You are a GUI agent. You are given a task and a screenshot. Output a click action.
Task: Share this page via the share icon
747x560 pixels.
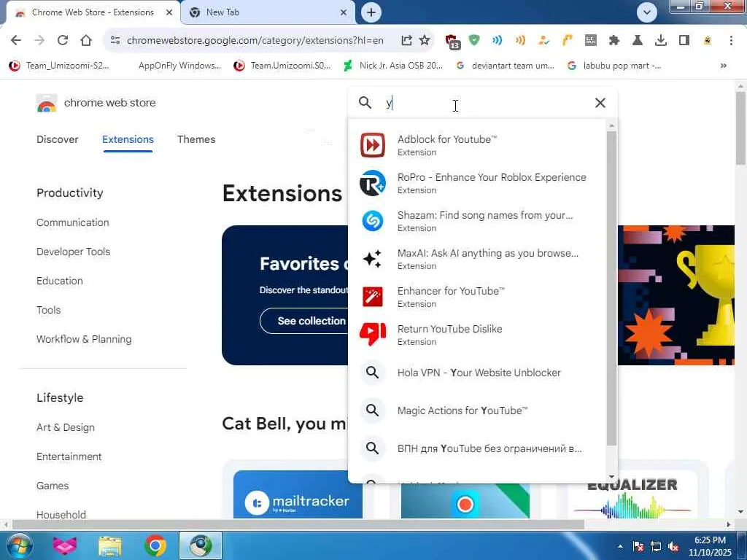coord(406,41)
